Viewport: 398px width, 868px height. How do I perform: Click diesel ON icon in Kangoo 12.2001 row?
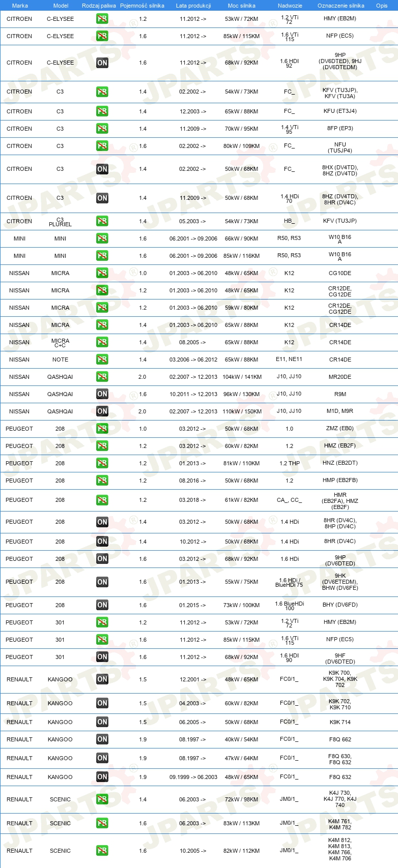[102, 679]
